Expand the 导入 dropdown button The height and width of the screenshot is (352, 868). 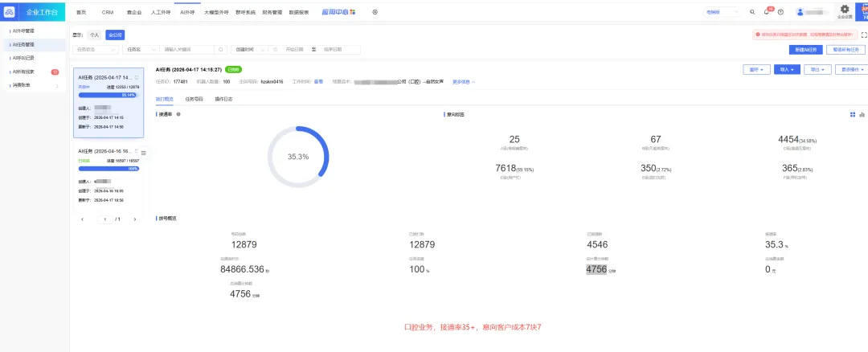(787, 70)
